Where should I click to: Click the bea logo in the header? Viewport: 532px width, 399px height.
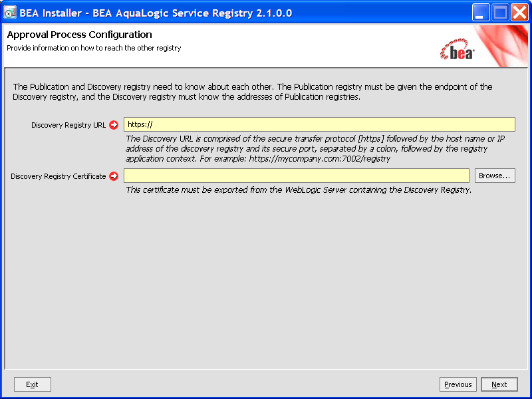coord(457,49)
